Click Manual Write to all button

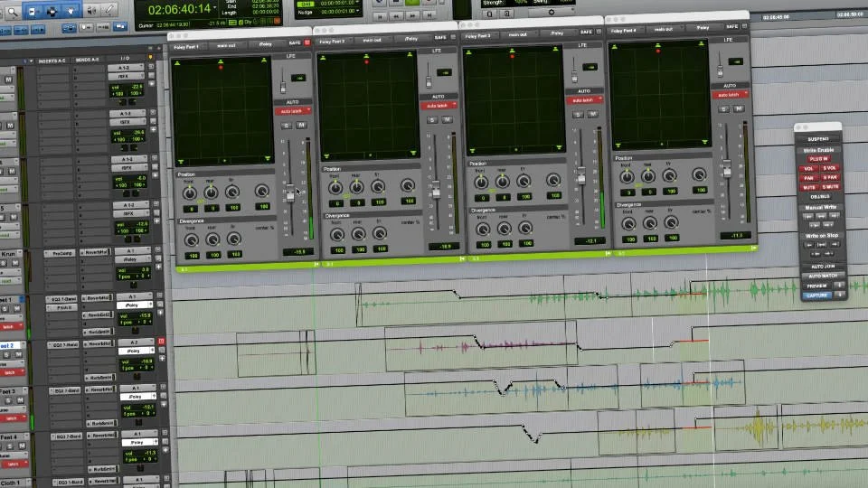821,216
